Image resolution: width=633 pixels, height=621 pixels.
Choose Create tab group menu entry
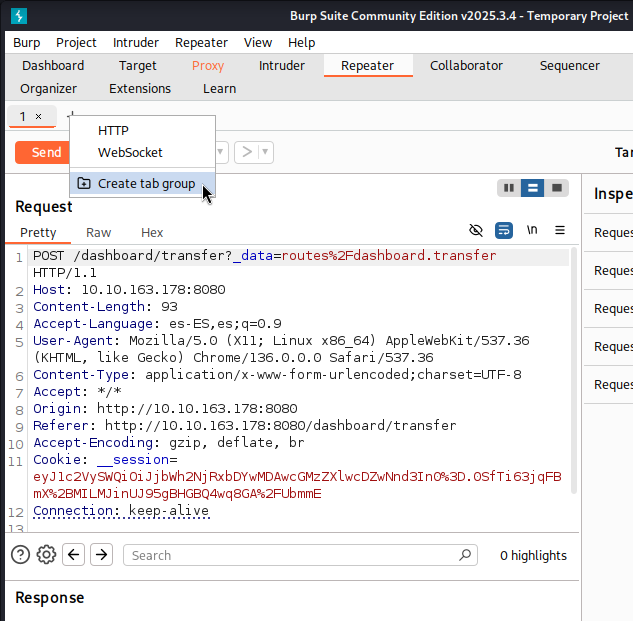point(143,184)
